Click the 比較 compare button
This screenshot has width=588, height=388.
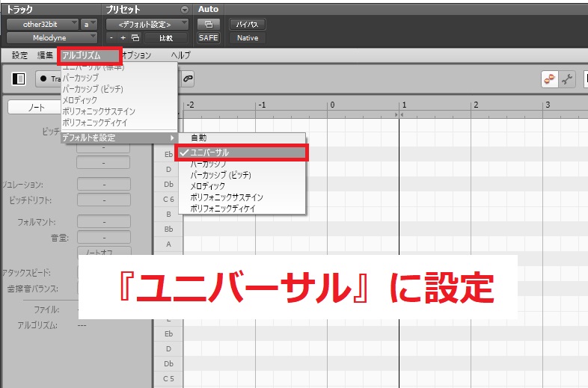click(166, 37)
